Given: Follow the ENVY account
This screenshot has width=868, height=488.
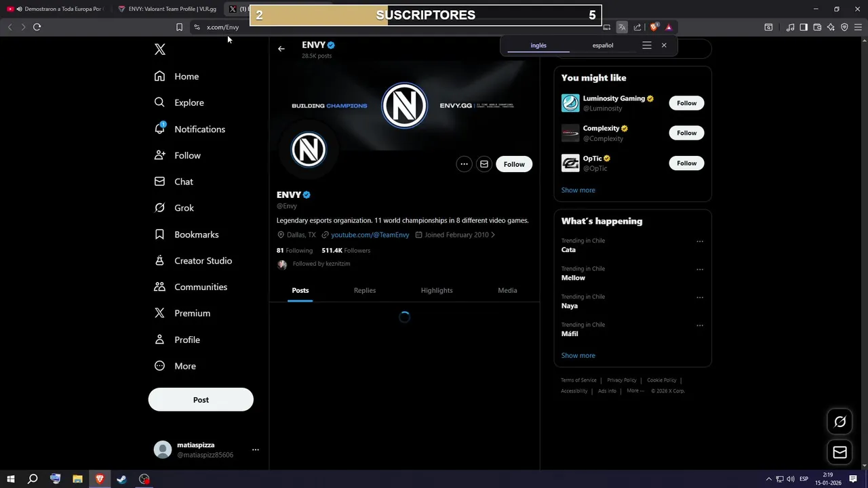Looking at the screenshot, I should (514, 164).
